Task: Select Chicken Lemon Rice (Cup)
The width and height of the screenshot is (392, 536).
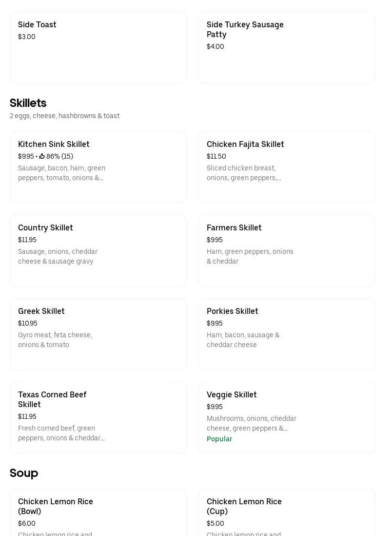Action: (287, 513)
